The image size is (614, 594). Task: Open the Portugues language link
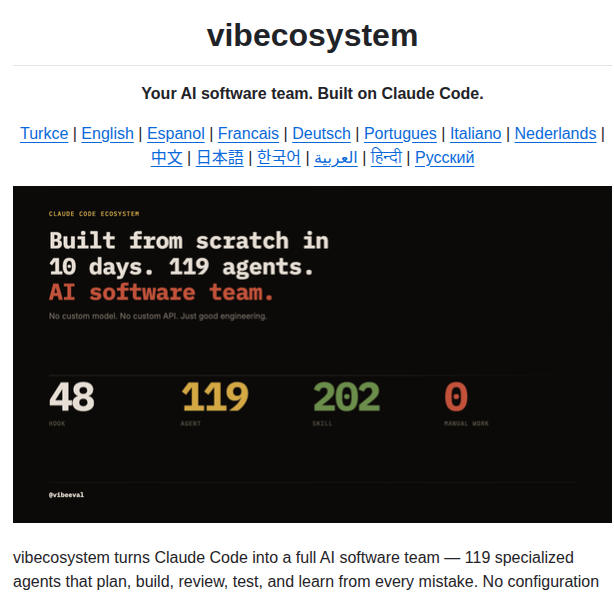(x=400, y=134)
